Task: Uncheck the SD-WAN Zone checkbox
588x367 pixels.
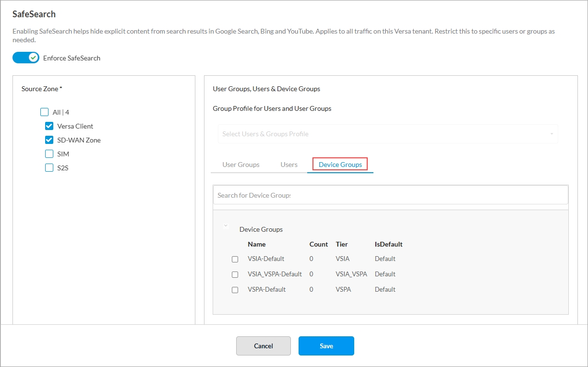Action: tap(49, 140)
